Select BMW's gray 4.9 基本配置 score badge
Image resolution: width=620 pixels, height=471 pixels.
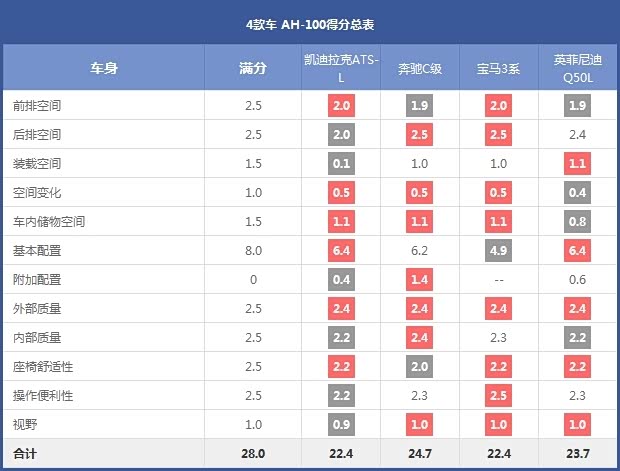click(x=498, y=251)
